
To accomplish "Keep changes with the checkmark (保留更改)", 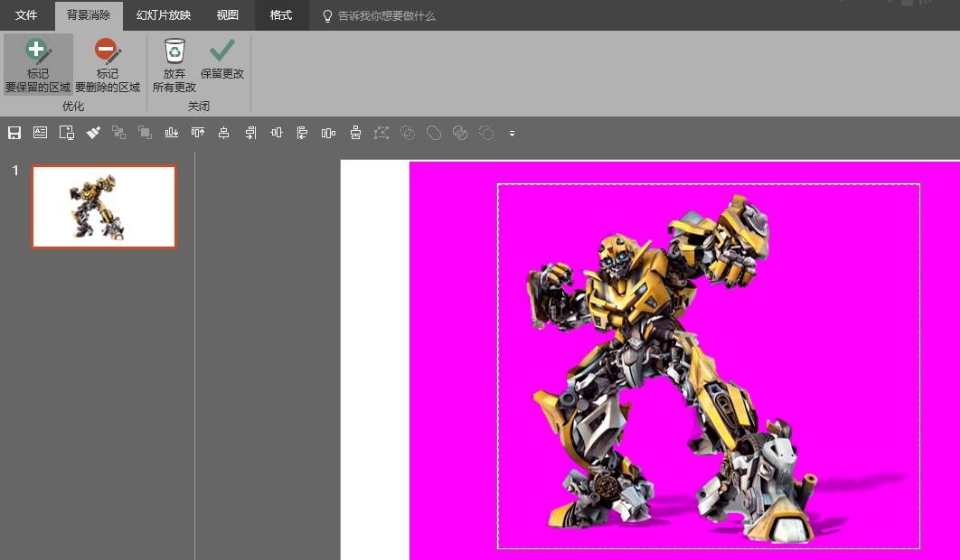I will [222, 59].
